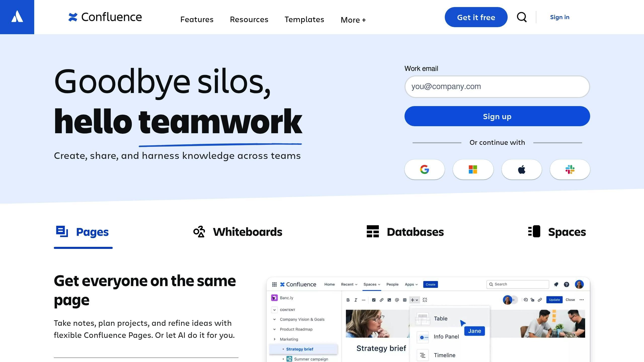Expand the More + menu
644x362 pixels.
(x=353, y=20)
